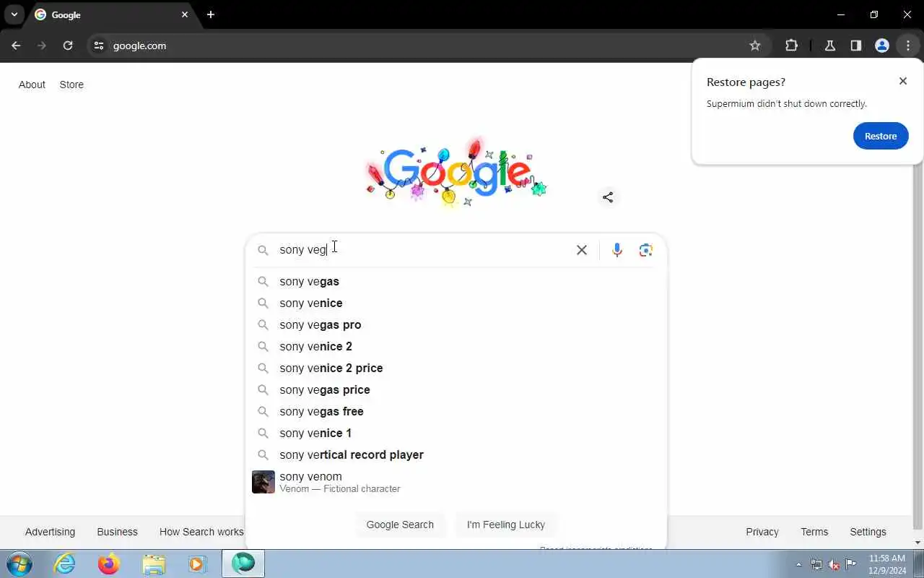Choose suggestion 'sony venice 2'
This screenshot has height=578, width=924.
pyautogui.click(x=456, y=346)
